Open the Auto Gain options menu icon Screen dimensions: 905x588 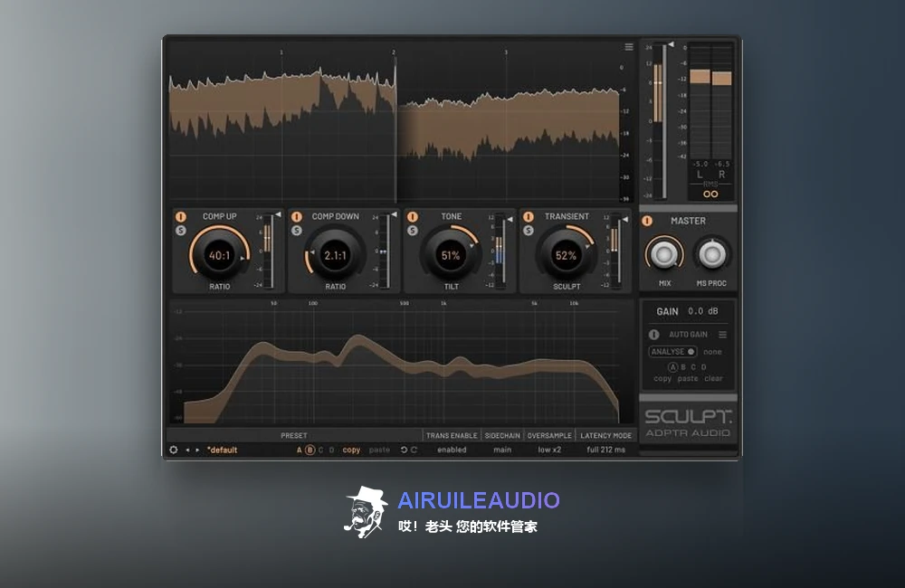(722, 334)
